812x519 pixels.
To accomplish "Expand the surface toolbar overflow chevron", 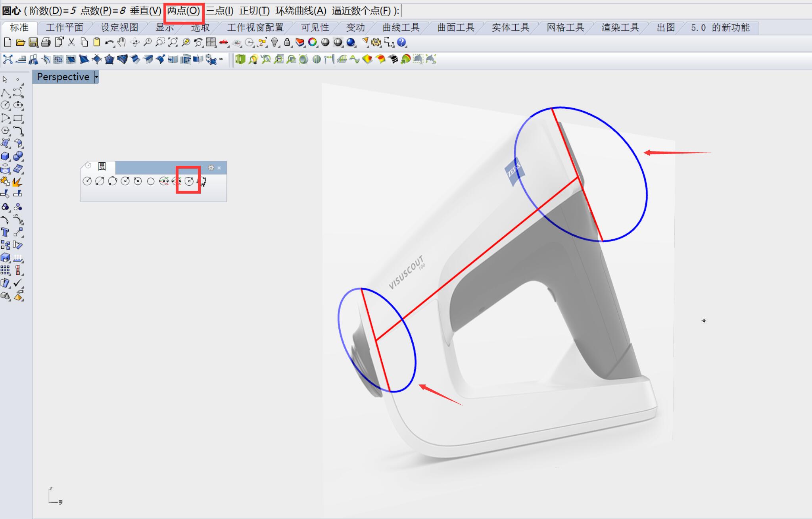I will tap(221, 60).
